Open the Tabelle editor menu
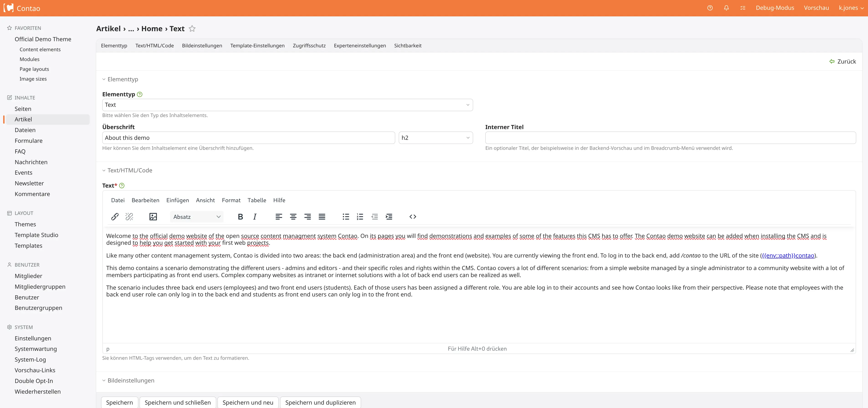 (x=257, y=200)
